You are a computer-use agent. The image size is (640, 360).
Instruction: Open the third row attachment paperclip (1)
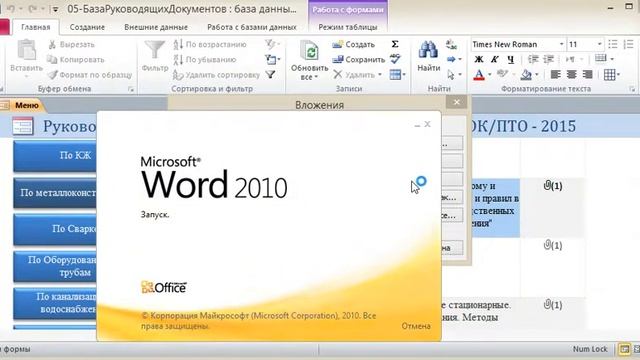pyautogui.click(x=553, y=305)
